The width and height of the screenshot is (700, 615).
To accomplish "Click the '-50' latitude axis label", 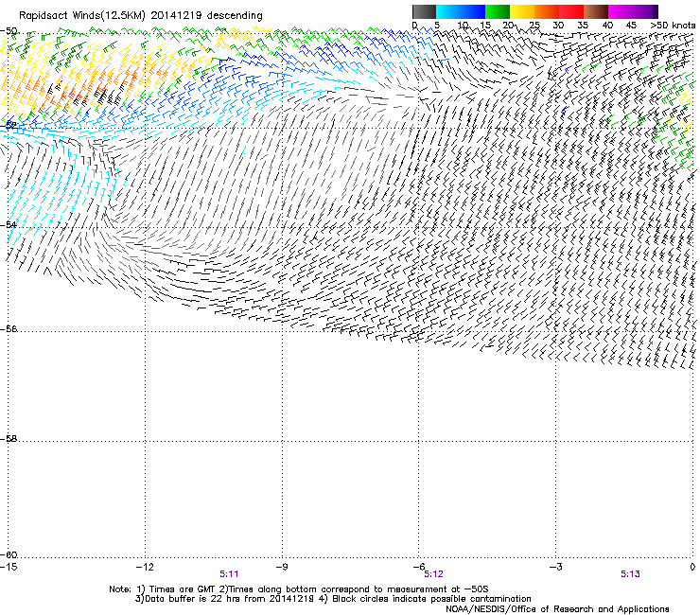I will click(x=9, y=31).
